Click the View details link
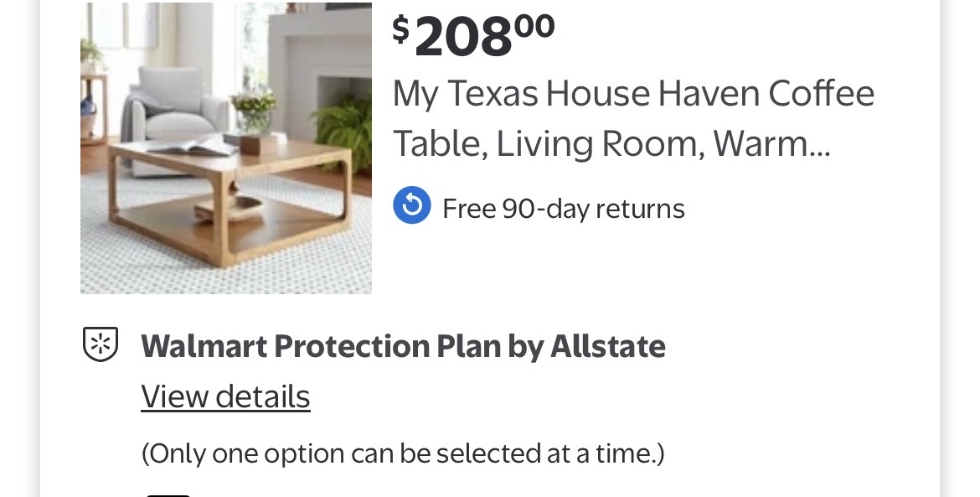 225,396
